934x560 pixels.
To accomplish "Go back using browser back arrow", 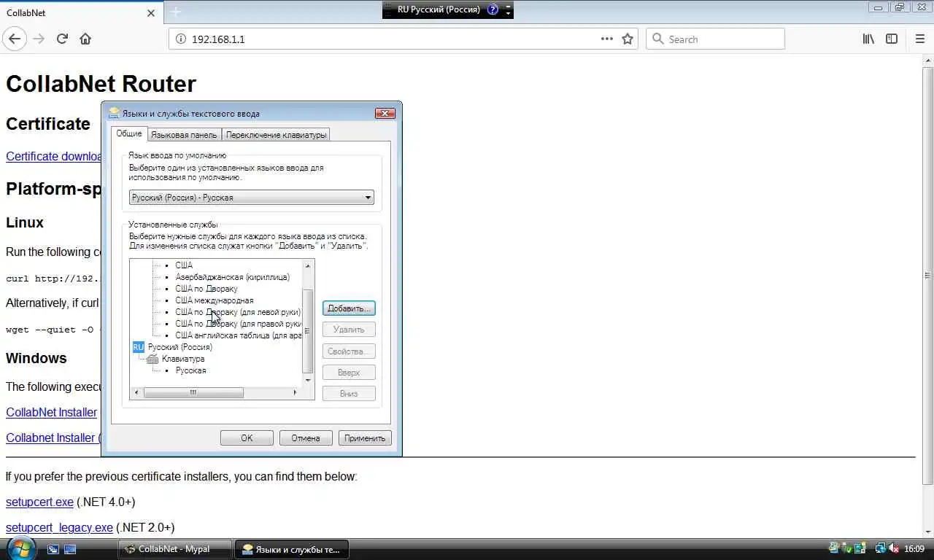I will [x=15, y=39].
